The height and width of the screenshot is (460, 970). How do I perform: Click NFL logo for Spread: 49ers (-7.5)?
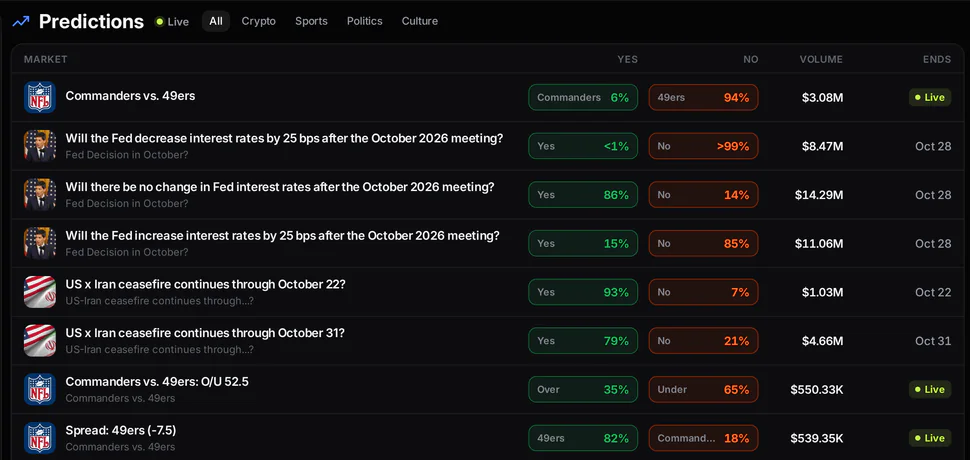coord(40,438)
